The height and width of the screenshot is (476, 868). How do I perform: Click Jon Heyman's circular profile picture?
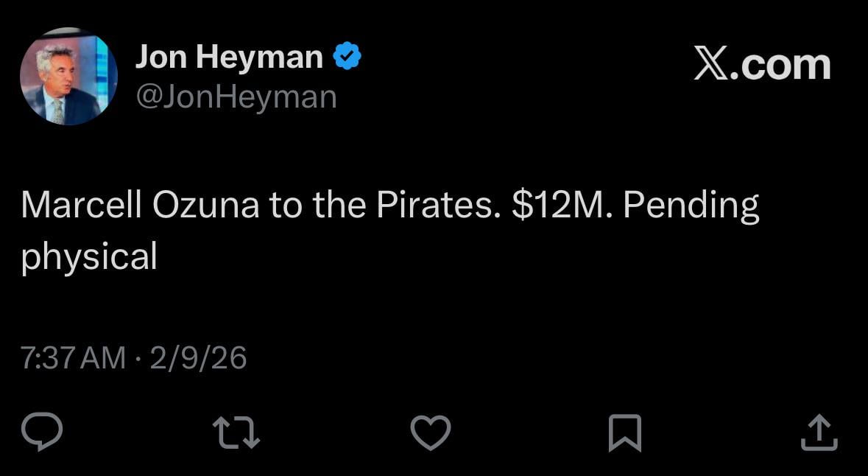(68, 76)
